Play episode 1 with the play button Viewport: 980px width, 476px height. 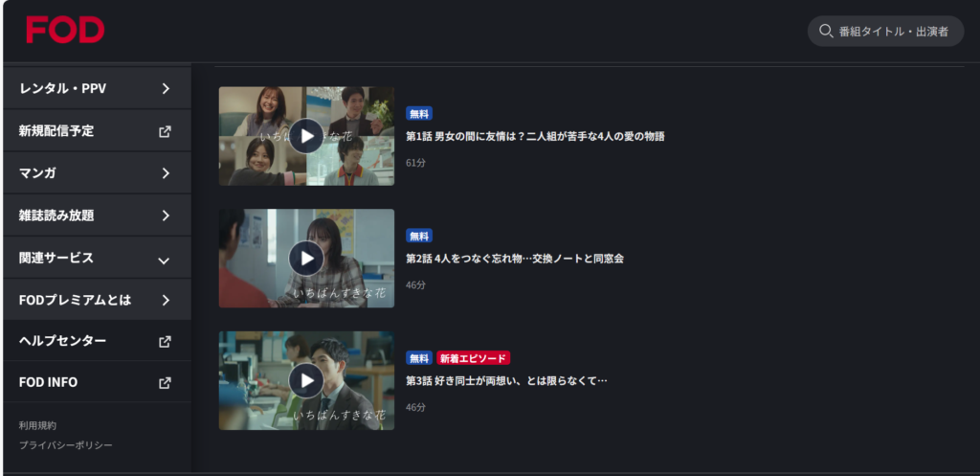point(306,136)
